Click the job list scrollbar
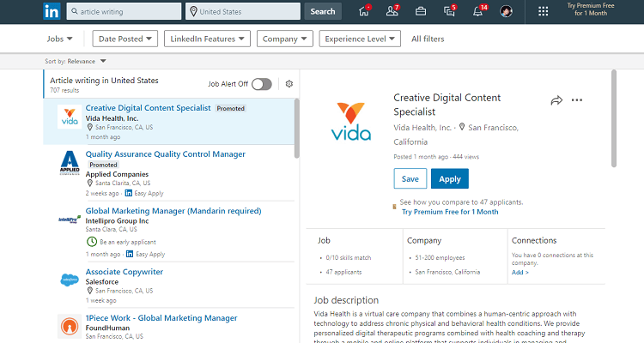 coord(297,129)
